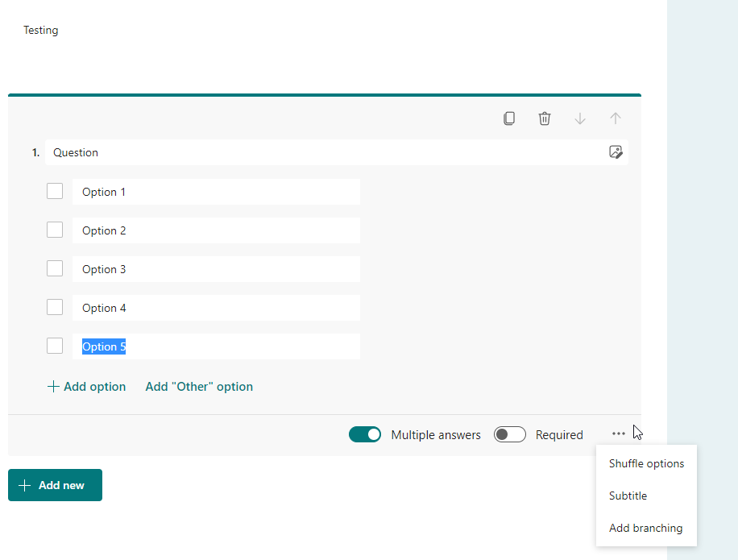The height and width of the screenshot is (560, 738).
Task: Choose Shuffle options from the menu
Action: (646, 463)
